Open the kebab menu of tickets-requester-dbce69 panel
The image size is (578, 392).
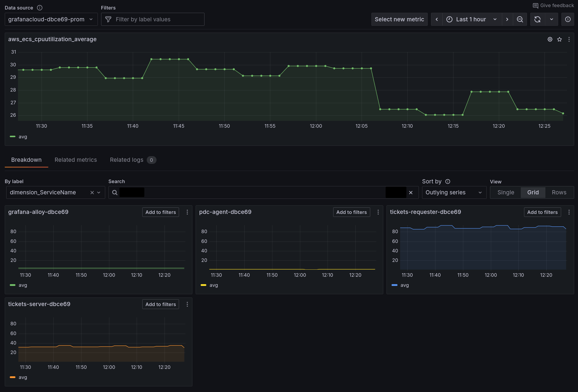pos(569,212)
